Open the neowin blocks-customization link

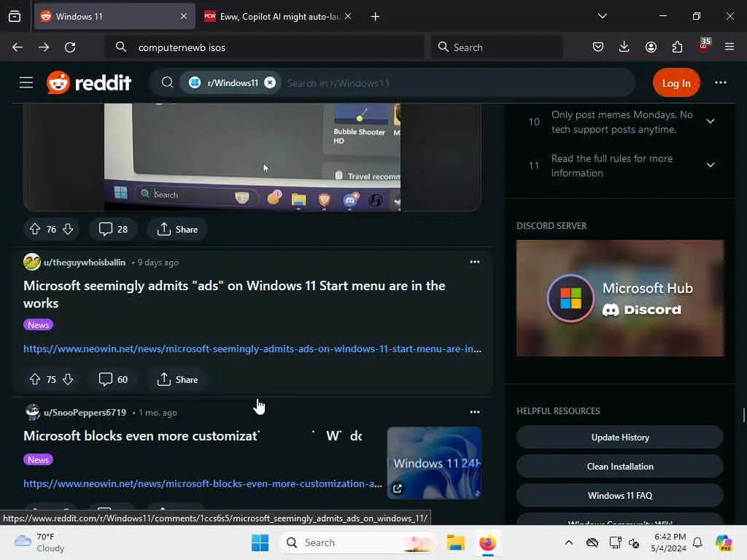tap(203, 484)
